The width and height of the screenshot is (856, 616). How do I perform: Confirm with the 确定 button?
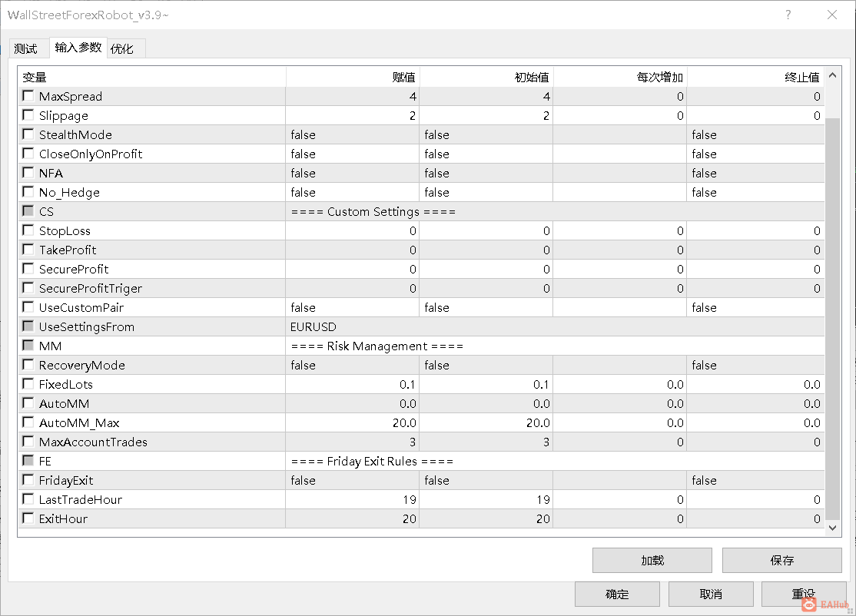click(x=617, y=594)
